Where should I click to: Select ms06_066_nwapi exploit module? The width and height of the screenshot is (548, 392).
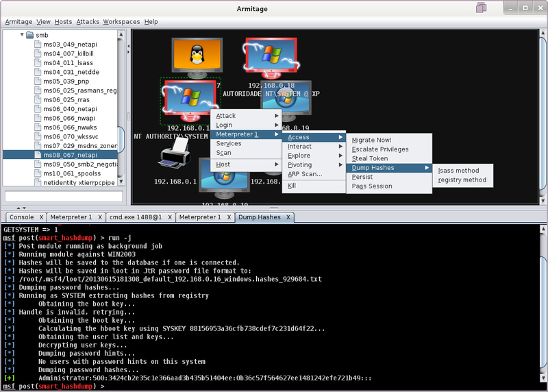69,118
